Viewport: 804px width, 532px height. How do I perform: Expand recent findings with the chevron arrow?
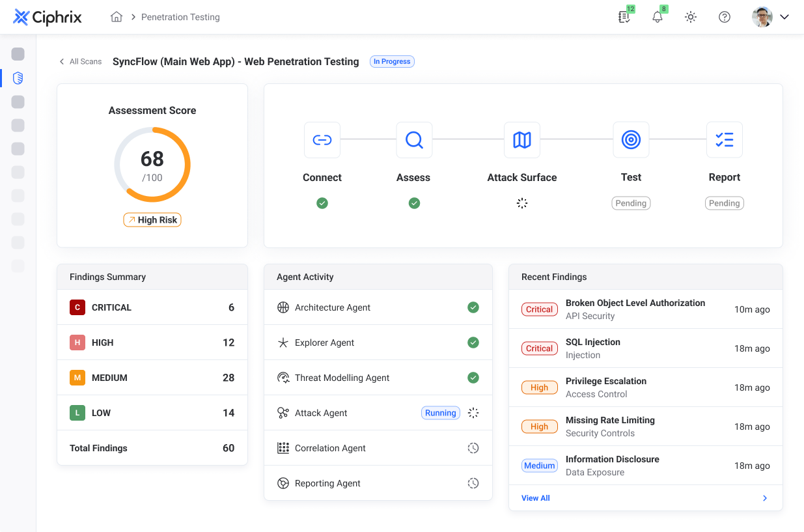pyautogui.click(x=765, y=498)
